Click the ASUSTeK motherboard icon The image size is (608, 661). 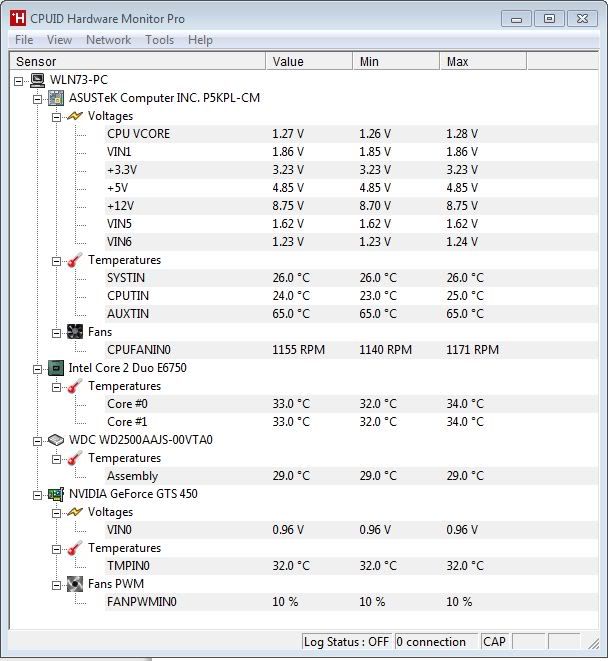pyautogui.click(x=57, y=98)
